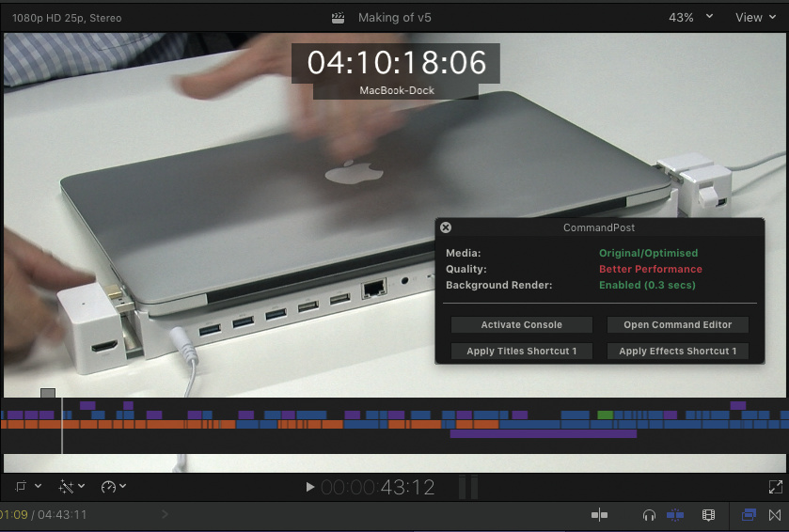789x532 pixels.
Task: Toggle audio skimming headphones icon
Action: 649,515
